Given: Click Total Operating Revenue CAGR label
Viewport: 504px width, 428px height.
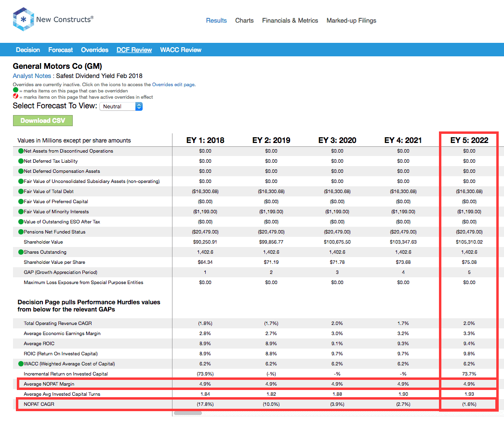Looking at the screenshot, I should 58,324.
